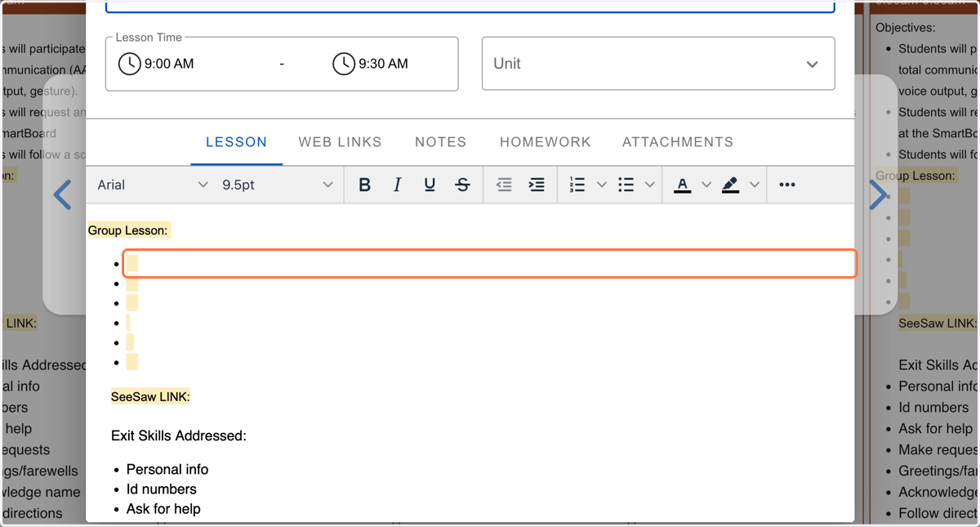
Task: Open the more toolbar options ellipsis
Action: tap(787, 185)
